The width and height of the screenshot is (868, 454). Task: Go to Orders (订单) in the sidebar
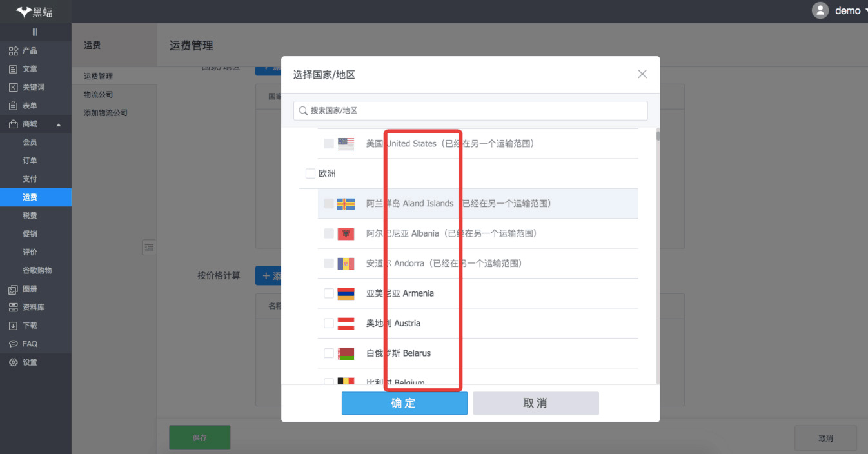(x=30, y=161)
